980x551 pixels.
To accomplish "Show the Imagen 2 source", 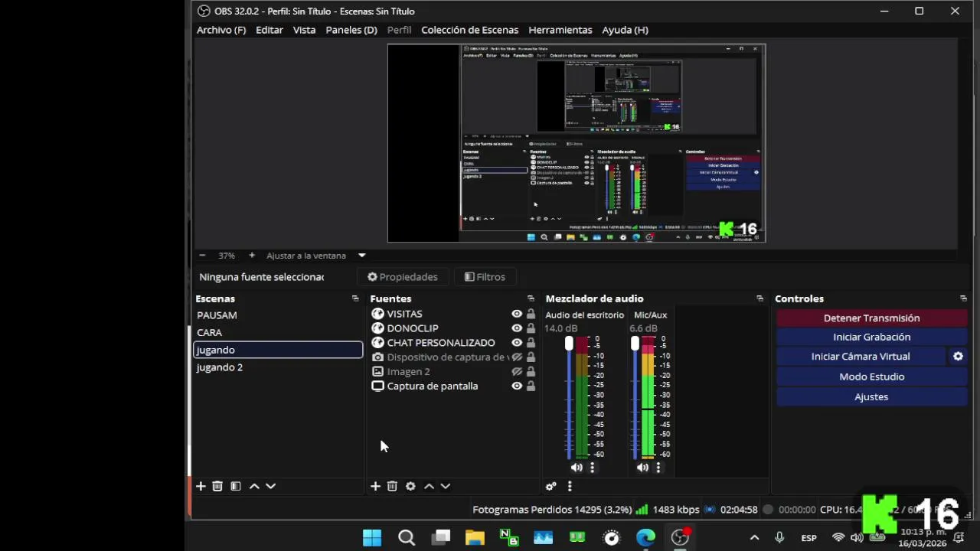I will tap(517, 372).
